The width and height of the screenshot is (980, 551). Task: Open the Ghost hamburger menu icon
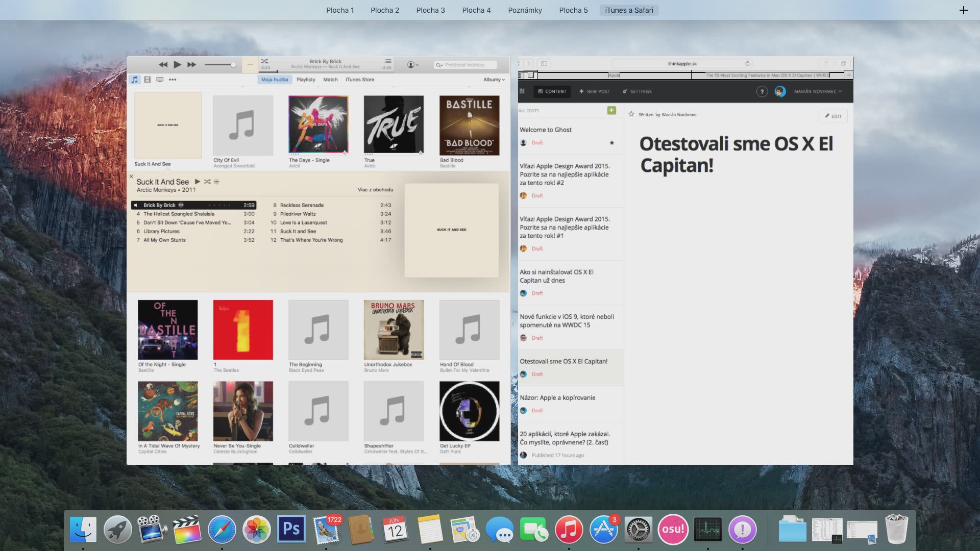[522, 91]
